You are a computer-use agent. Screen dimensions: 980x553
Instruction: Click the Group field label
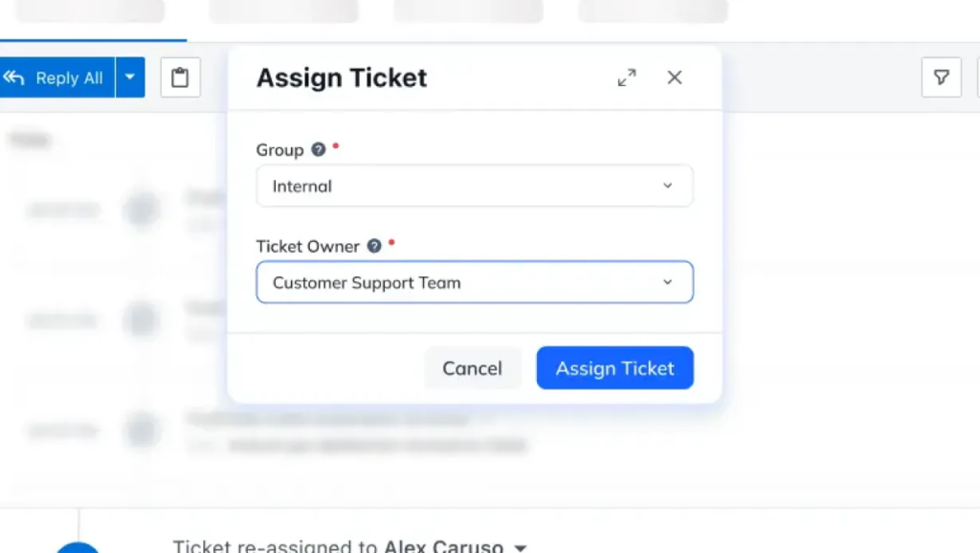[279, 150]
